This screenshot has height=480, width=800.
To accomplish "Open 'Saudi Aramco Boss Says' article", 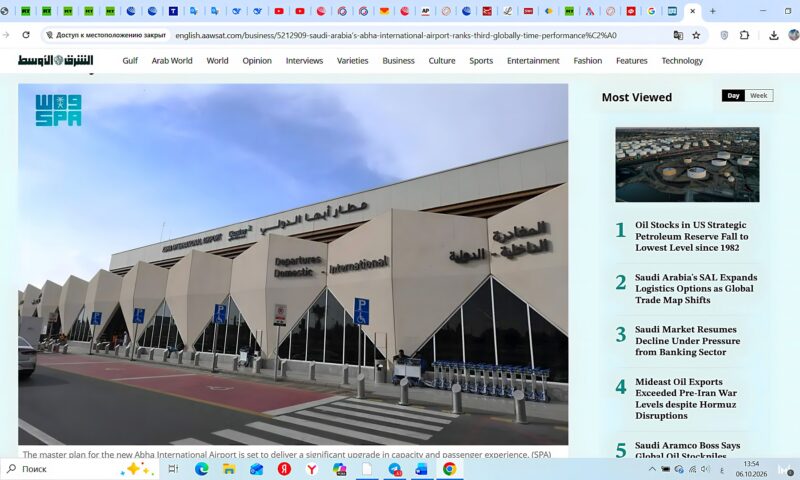I will click(x=687, y=450).
